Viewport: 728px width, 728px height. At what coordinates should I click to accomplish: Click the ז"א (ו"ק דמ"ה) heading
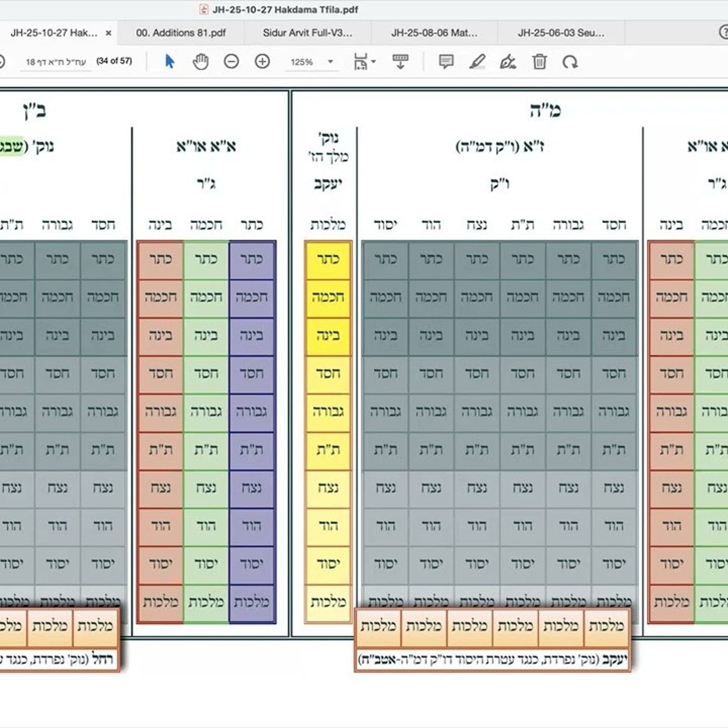pos(500,147)
